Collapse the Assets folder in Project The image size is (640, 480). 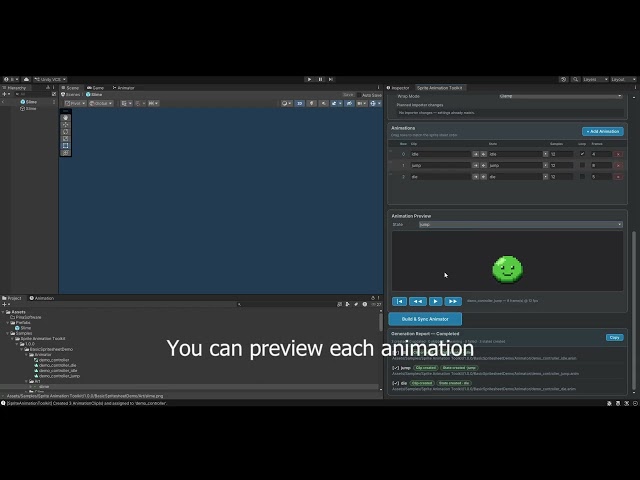(3, 312)
